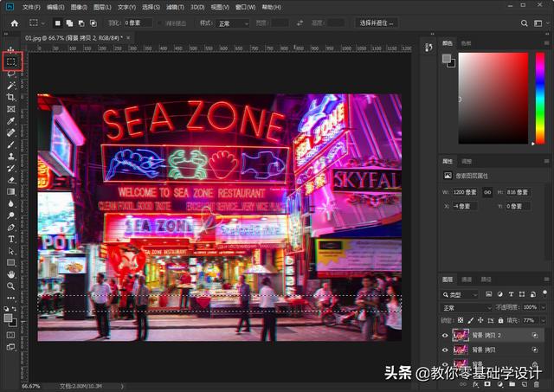Select the Frame tool

coord(11,109)
